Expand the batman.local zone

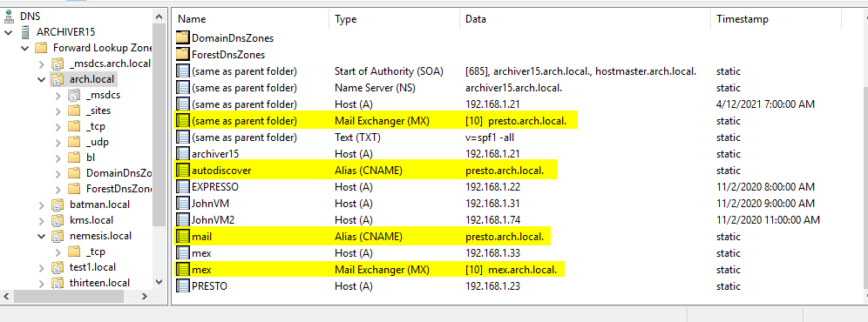pyautogui.click(x=42, y=205)
